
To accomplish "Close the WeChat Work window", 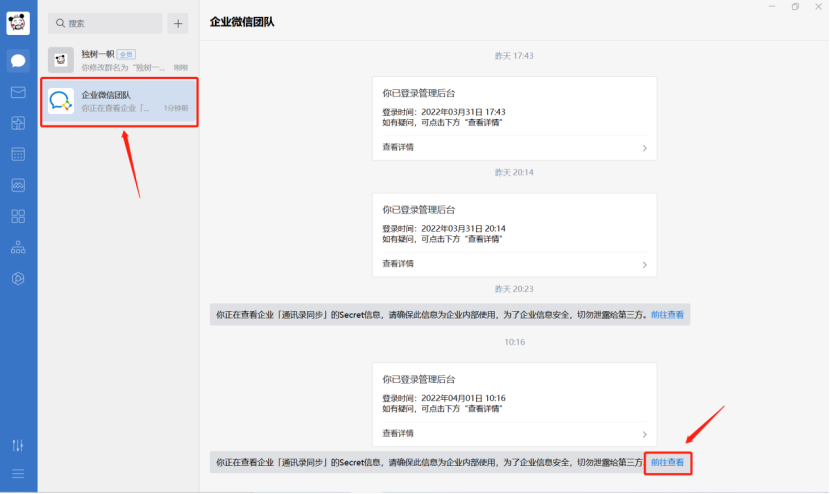I will pyautogui.click(x=818, y=6).
